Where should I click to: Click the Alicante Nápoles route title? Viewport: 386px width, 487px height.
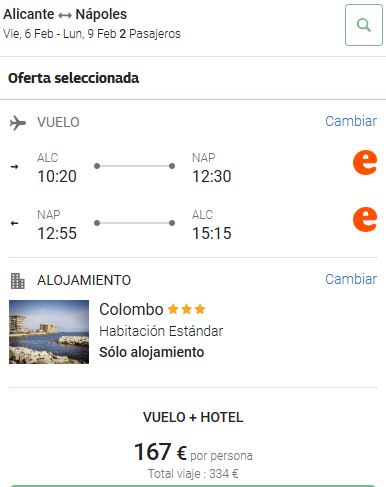point(65,14)
